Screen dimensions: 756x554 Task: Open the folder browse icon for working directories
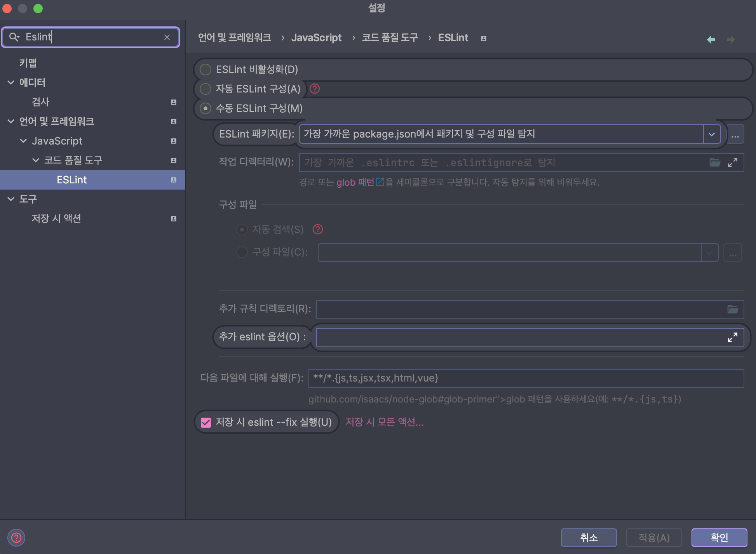[714, 162]
